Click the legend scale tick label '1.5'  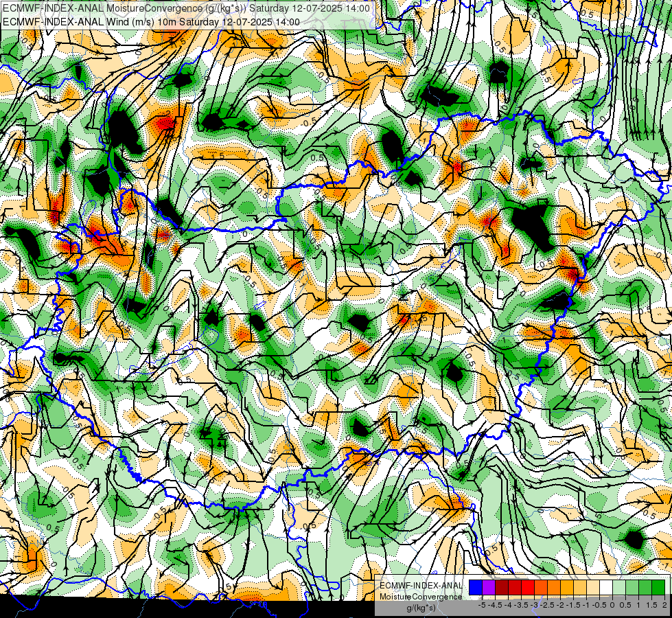(x=651, y=605)
